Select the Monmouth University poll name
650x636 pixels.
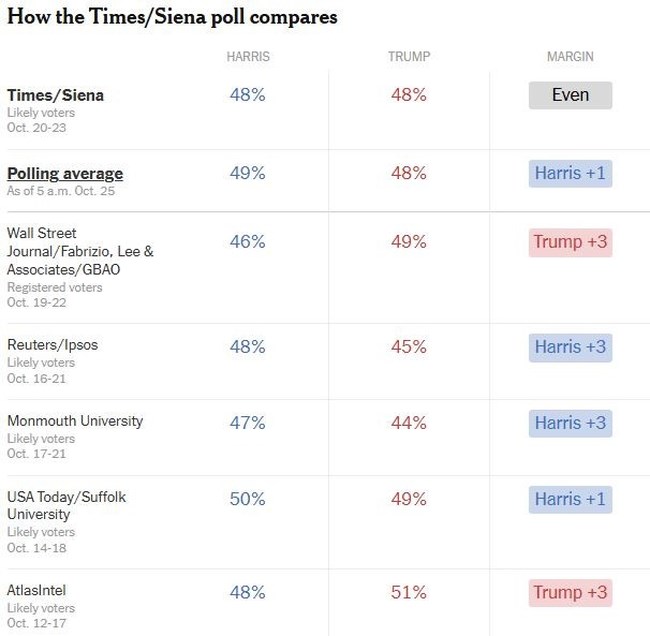click(75, 421)
